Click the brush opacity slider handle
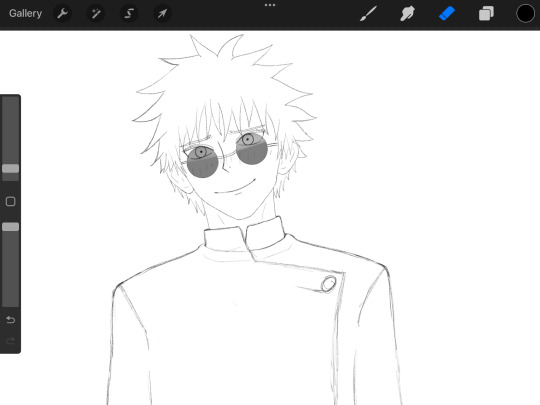540x405 pixels. [x=11, y=227]
